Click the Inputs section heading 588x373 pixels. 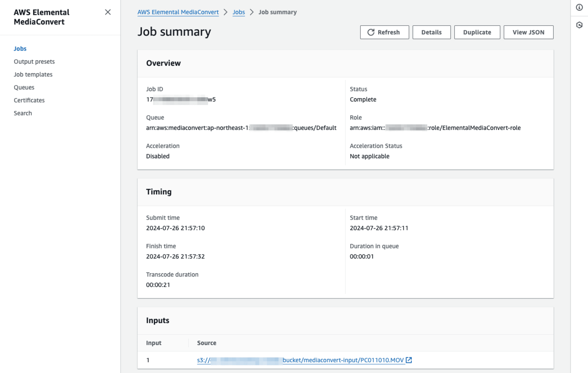click(158, 320)
